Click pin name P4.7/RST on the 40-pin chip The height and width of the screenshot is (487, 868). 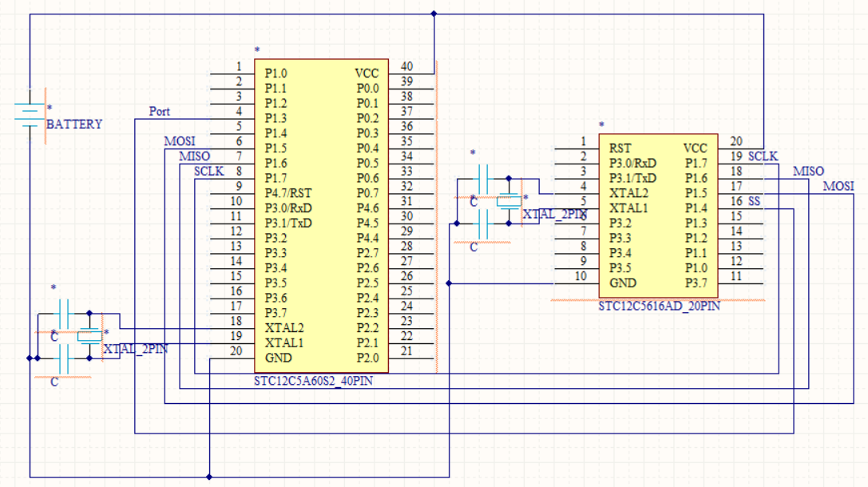[x=287, y=192]
